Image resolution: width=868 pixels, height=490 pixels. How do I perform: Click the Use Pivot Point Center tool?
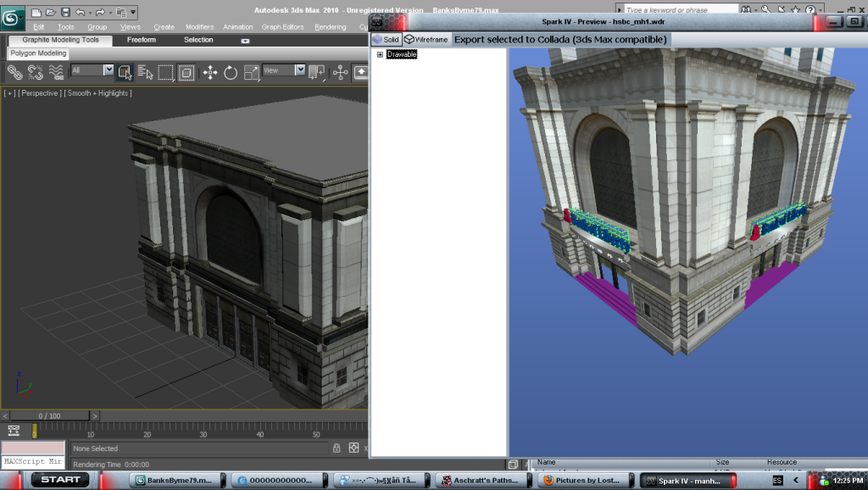(x=317, y=73)
